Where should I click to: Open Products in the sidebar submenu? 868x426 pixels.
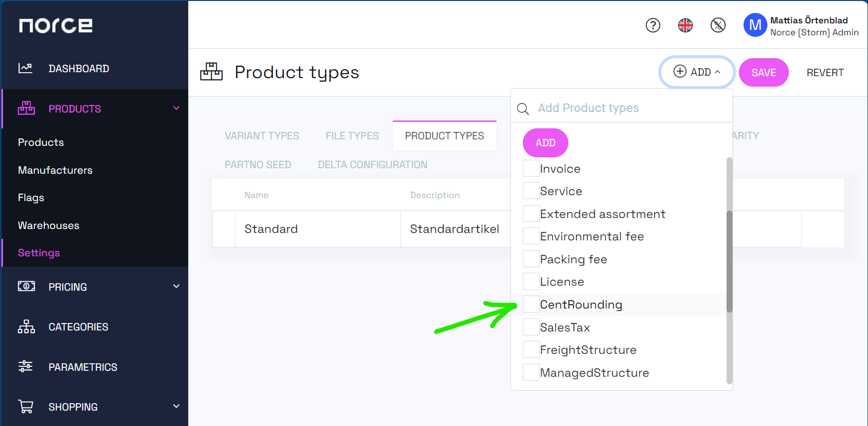[41, 142]
